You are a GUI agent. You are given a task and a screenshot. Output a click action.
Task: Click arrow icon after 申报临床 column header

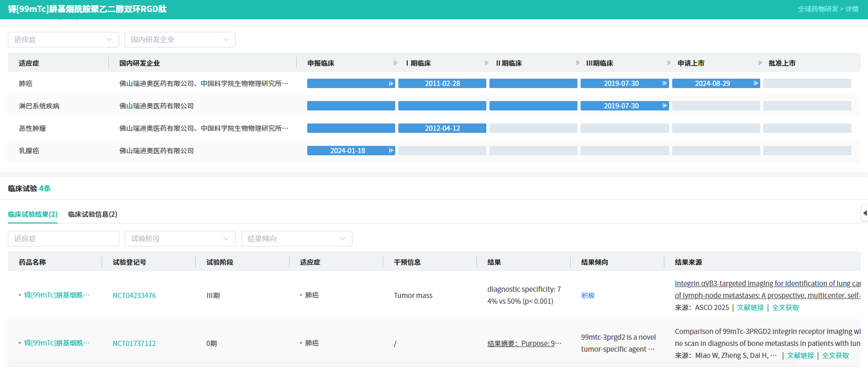pyautogui.click(x=396, y=63)
